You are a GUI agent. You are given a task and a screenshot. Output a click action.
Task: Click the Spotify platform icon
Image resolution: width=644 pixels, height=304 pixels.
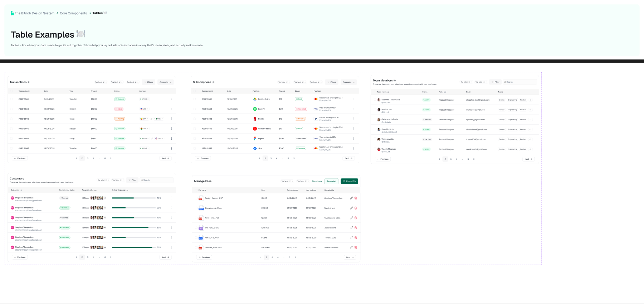[255, 109]
